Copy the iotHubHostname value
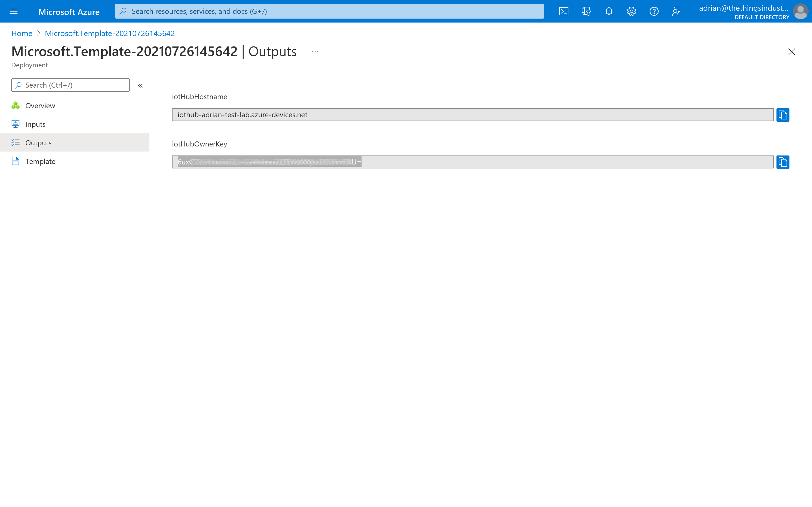The width and height of the screenshot is (812, 507). (783, 114)
